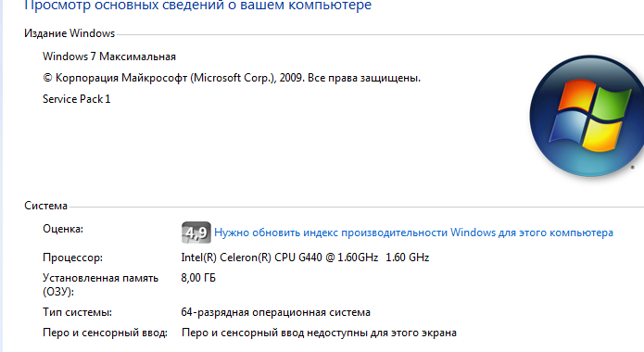Click the 1.60 GHz clock speed text

(408, 258)
